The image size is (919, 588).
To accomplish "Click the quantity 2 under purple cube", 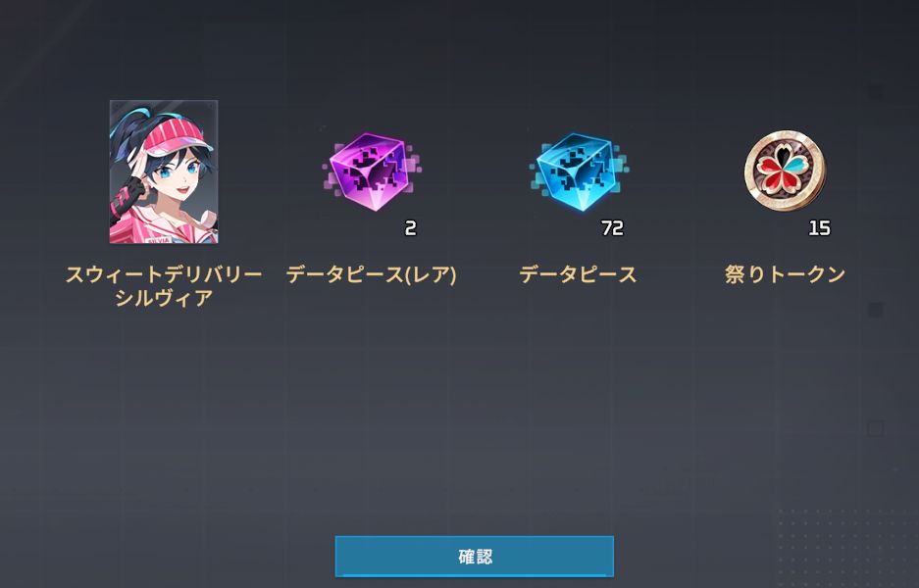I will tap(410, 227).
